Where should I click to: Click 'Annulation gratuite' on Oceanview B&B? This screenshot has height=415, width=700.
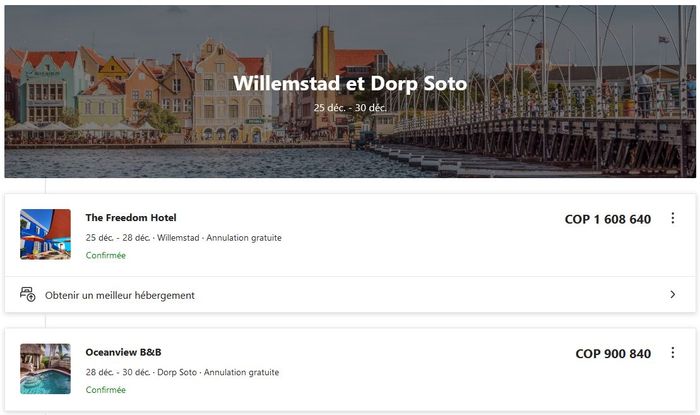pos(241,372)
